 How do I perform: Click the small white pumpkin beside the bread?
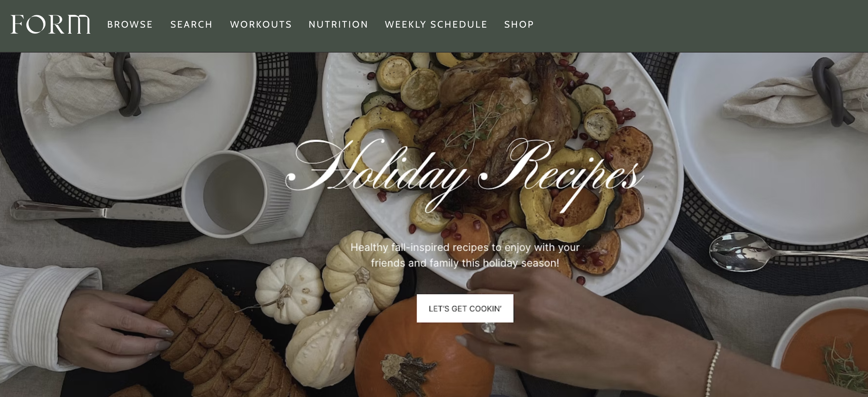click(289, 290)
